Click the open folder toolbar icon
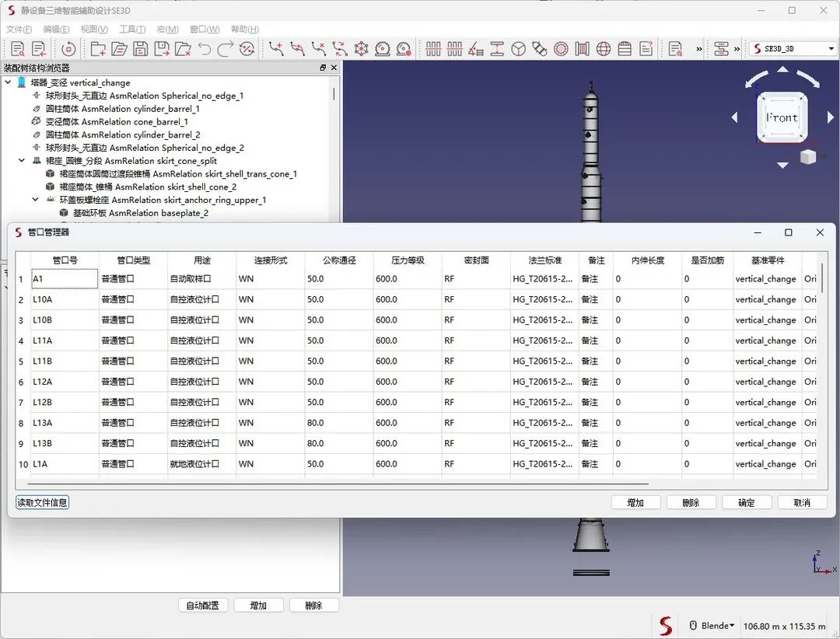 click(x=119, y=49)
